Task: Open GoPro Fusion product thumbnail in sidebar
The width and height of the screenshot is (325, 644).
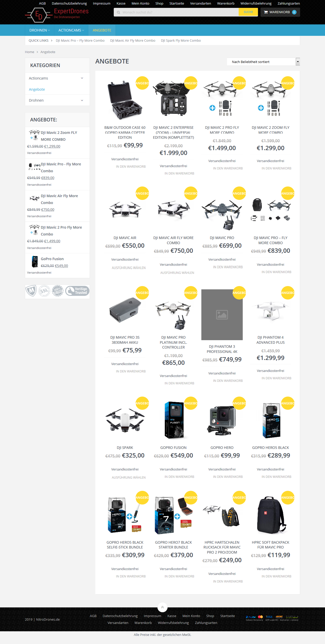Action: click(35, 262)
